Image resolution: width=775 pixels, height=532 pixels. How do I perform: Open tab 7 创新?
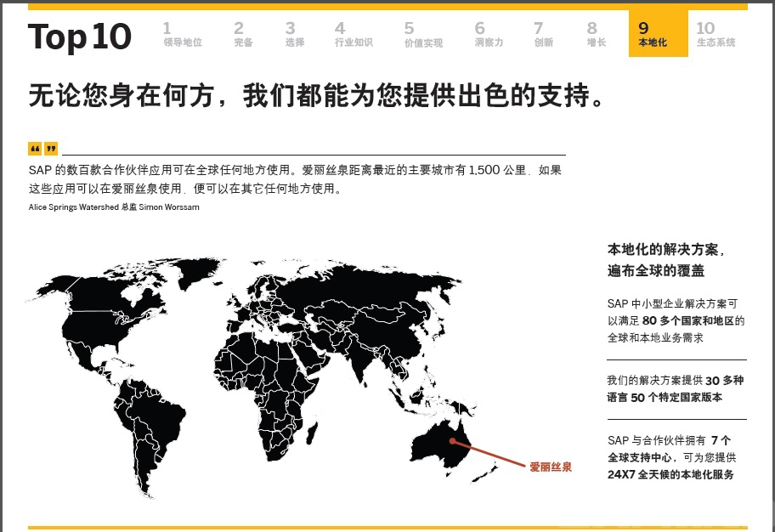pyautogui.click(x=543, y=34)
